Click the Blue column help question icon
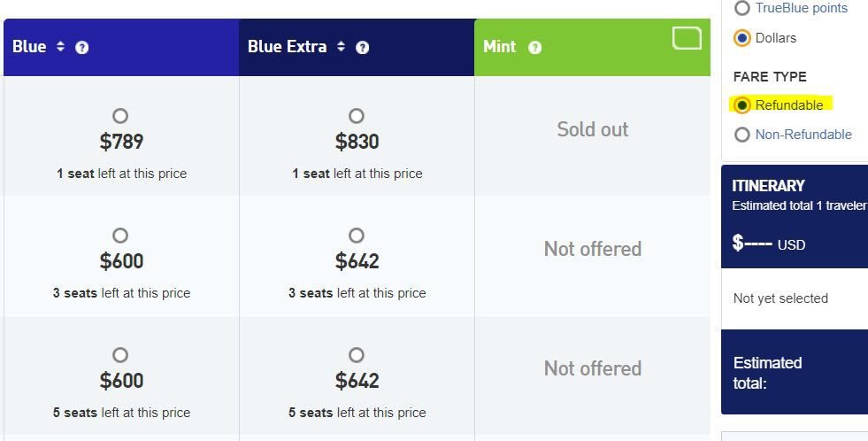 click(82, 48)
